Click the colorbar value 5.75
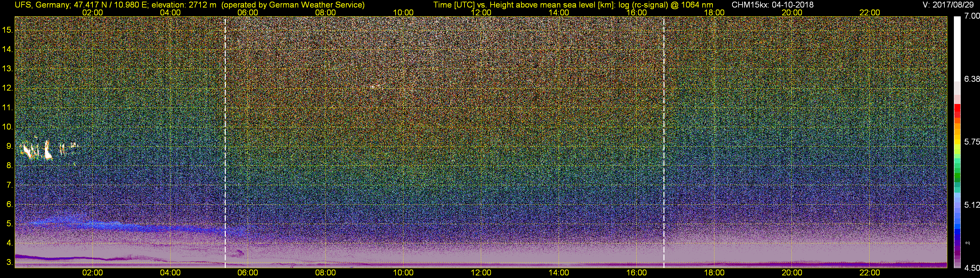This screenshot has width=980, height=278. [x=972, y=142]
